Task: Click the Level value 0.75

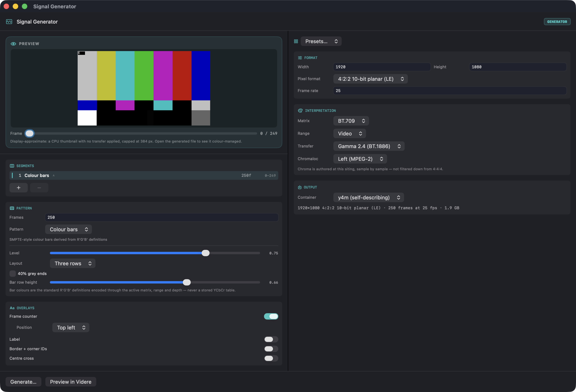Action: pos(274,253)
